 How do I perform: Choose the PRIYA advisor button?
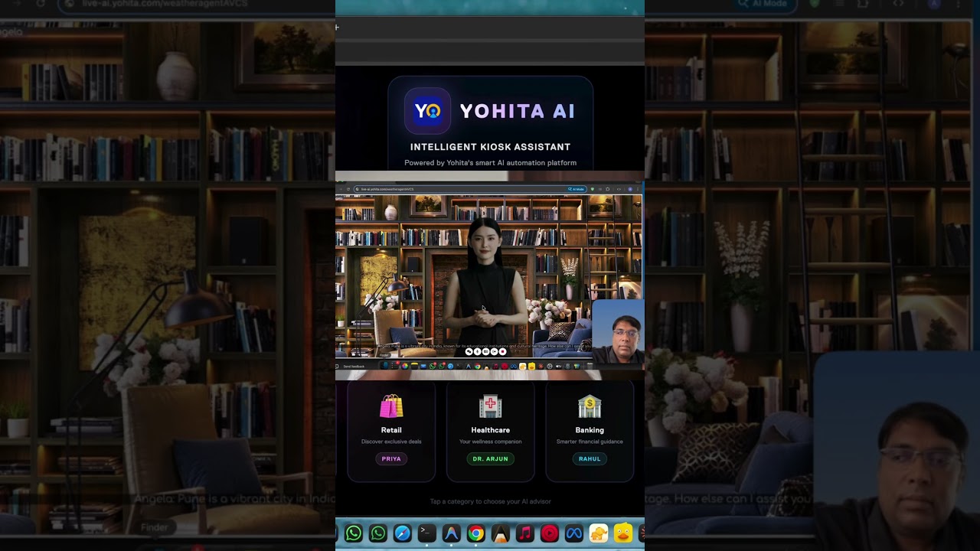click(x=391, y=459)
